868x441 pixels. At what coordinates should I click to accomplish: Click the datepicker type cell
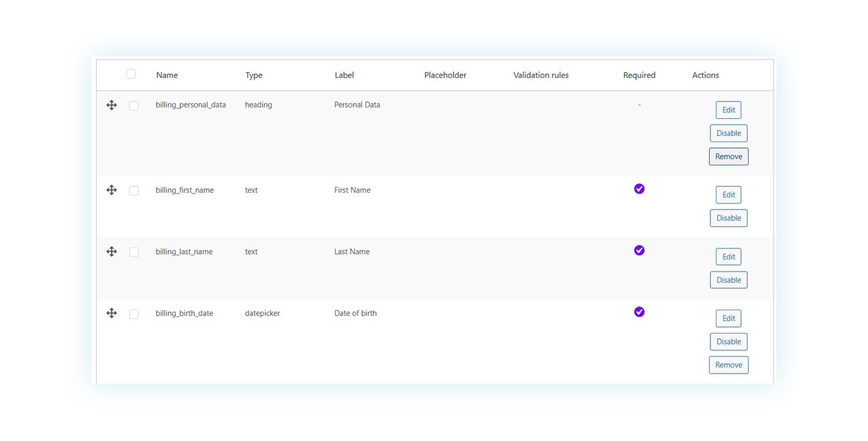coord(262,313)
